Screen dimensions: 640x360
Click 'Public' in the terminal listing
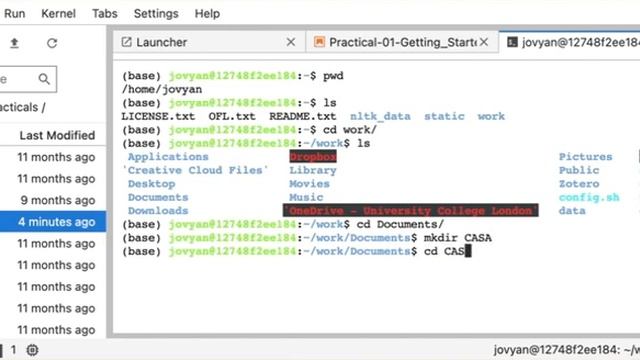pos(579,170)
